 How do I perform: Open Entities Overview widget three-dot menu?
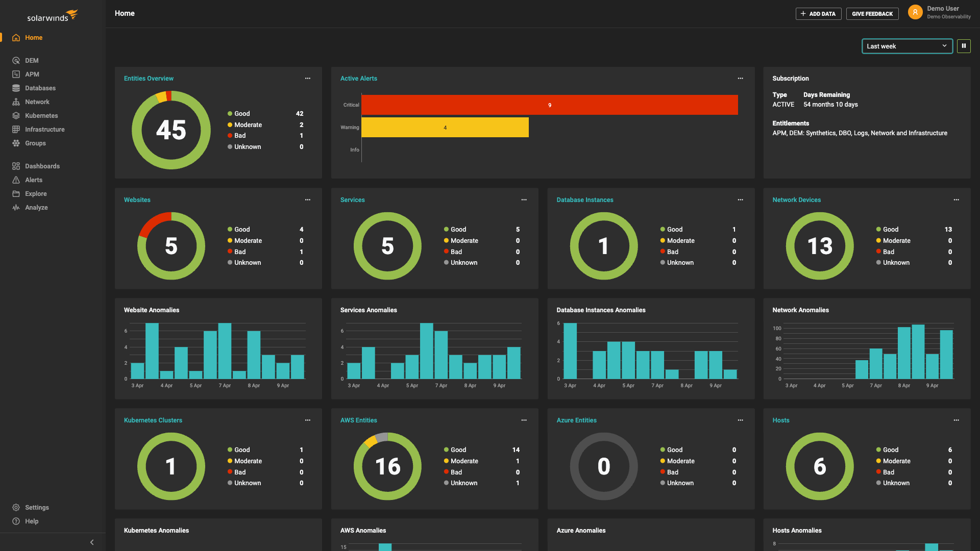coord(308,79)
